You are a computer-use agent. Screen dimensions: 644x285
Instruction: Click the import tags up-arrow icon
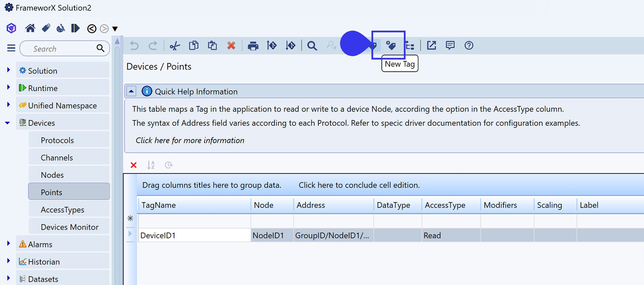point(272,45)
